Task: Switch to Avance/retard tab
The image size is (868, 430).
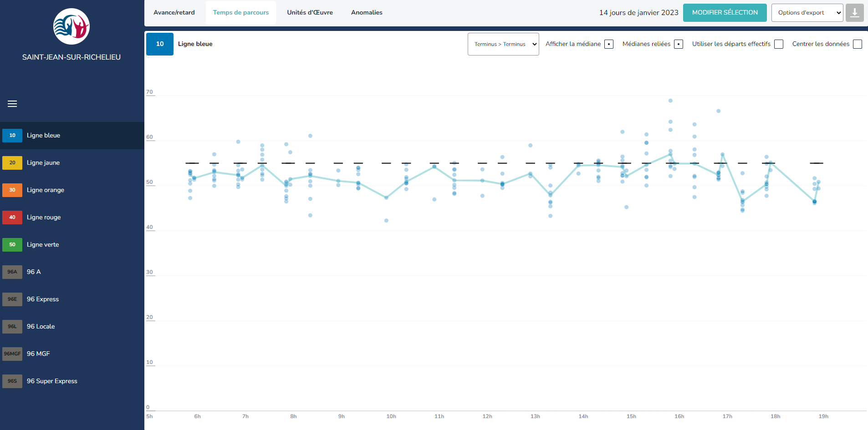Action: [x=174, y=13]
